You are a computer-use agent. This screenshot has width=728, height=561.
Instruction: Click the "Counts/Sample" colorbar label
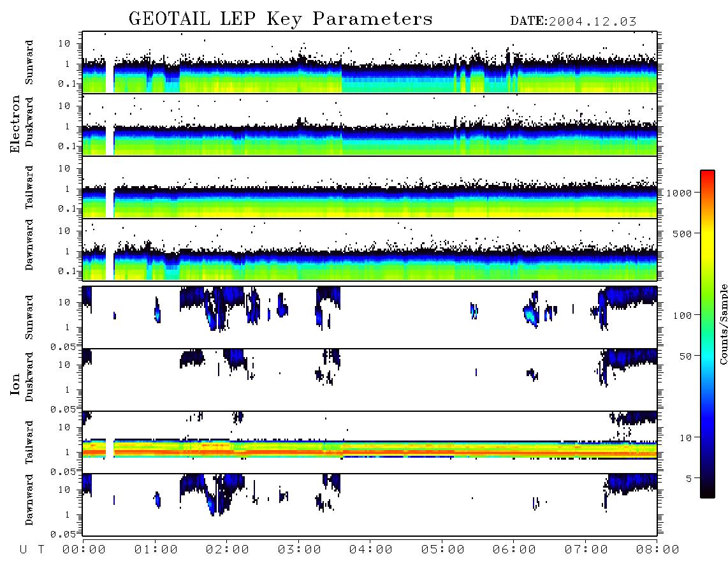click(x=724, y=324)
